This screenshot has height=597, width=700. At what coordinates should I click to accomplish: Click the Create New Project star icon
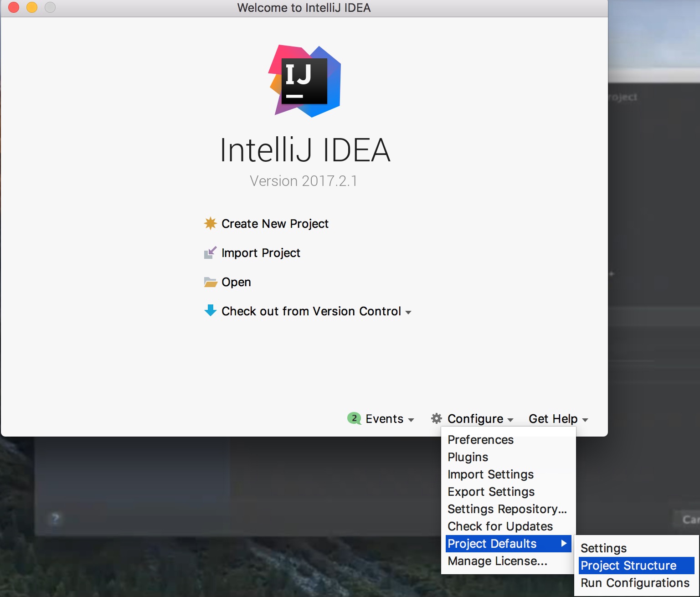(210, 223)
